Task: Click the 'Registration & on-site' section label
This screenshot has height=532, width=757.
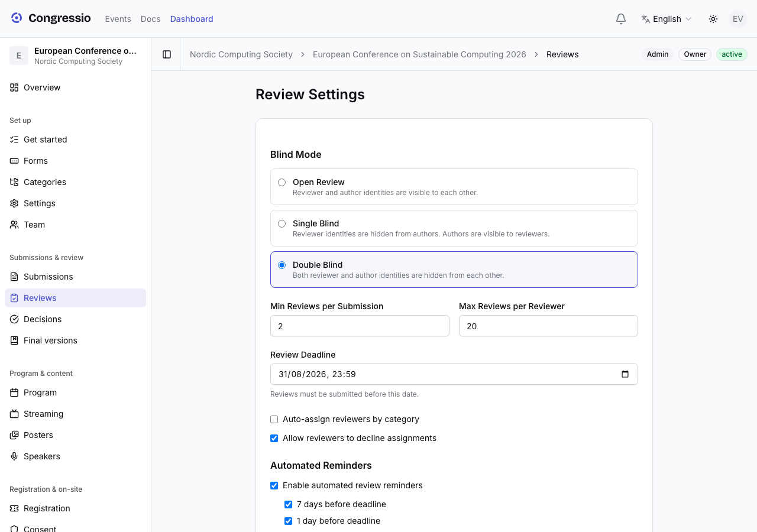Action: [x=46, y=489]
